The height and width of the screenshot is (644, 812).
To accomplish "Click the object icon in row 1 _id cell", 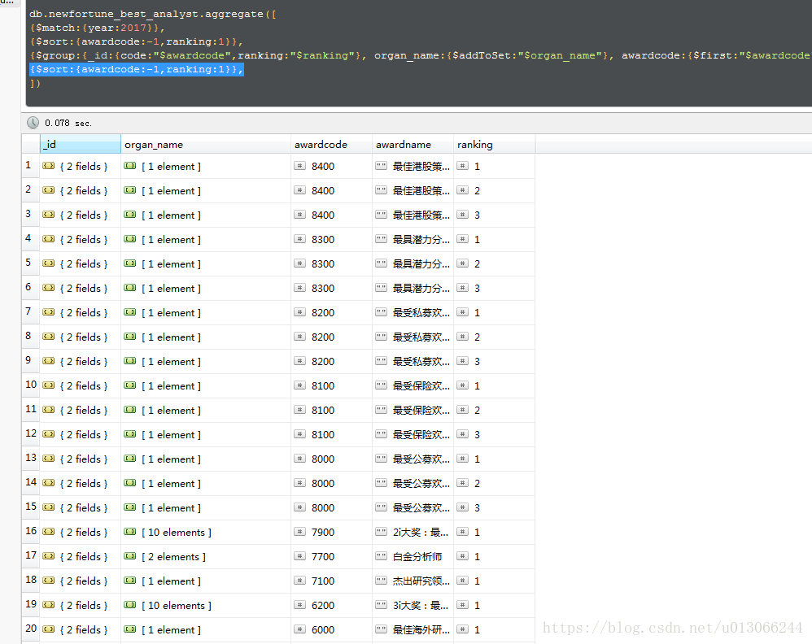I will 49,166.
